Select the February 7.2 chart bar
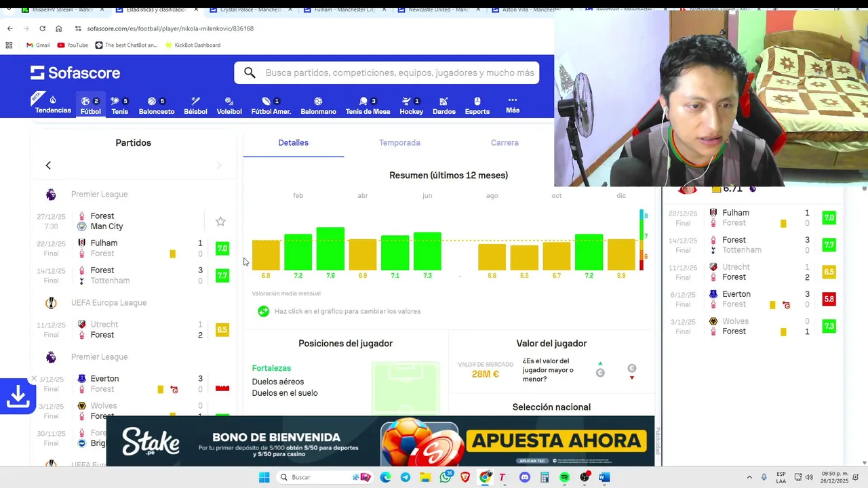 298,252
